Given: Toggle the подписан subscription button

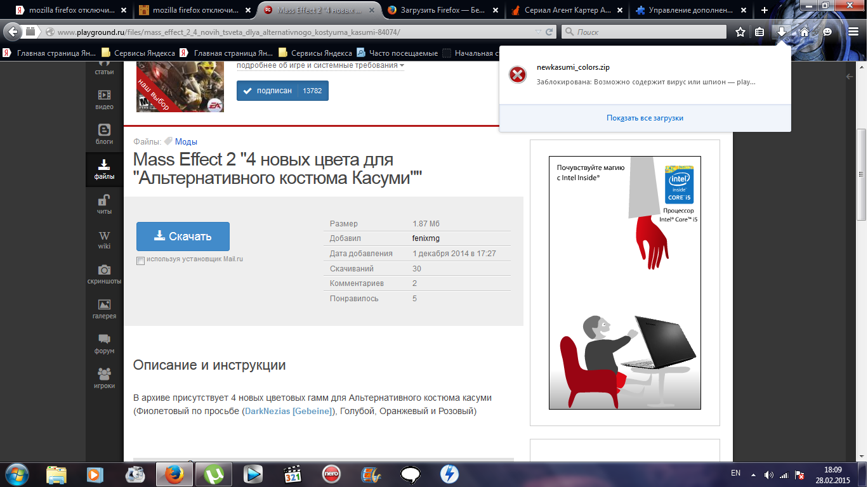Looking at the screenshot, I should (x=282, y=91).
